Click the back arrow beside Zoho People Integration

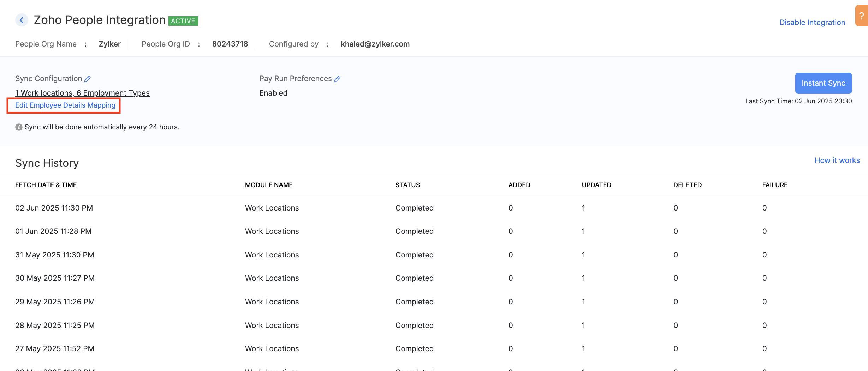[22, 20]
